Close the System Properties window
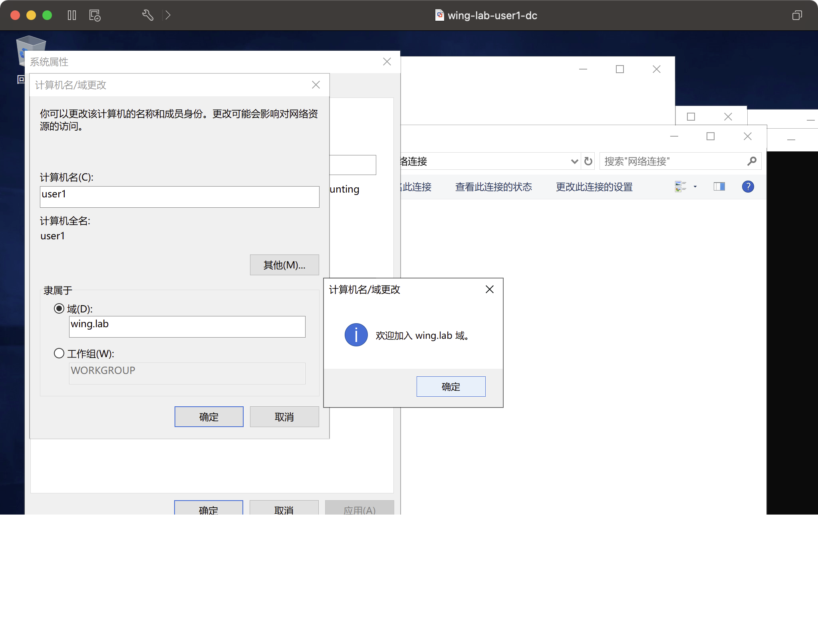This screenshot has width=818, height=644. click(x=387, y=62)
